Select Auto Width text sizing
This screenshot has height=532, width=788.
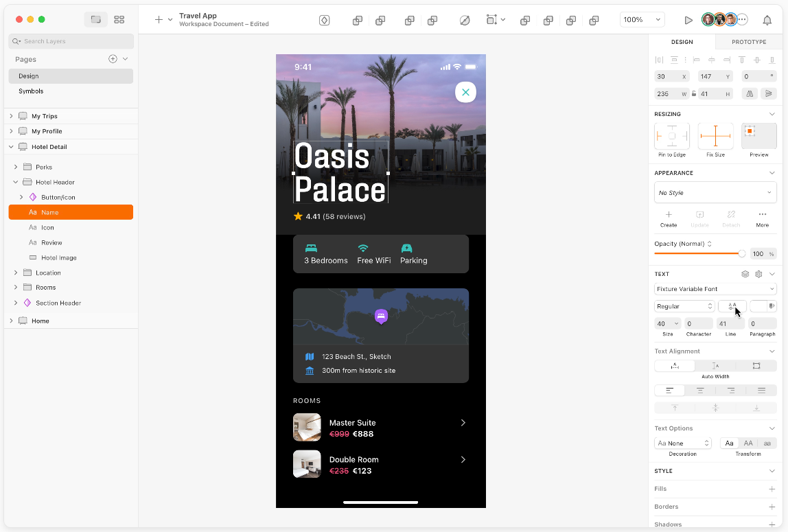click(675, 366)
